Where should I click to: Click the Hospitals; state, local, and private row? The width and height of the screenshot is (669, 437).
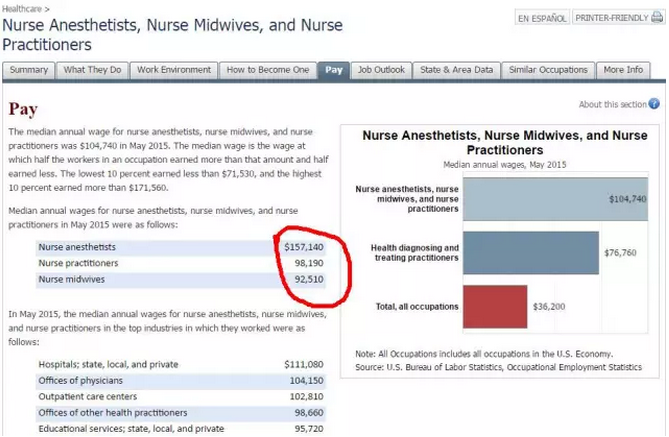(180, 365)
